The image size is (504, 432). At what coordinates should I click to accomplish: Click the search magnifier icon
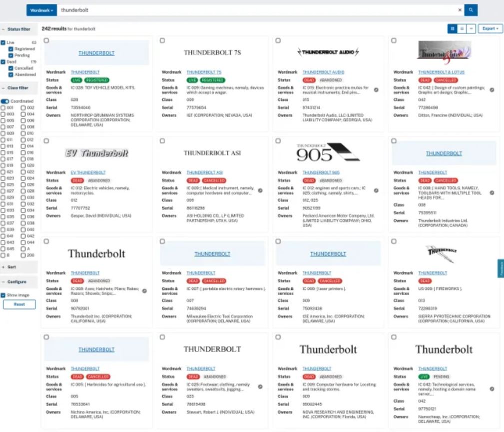pos(470,9)
